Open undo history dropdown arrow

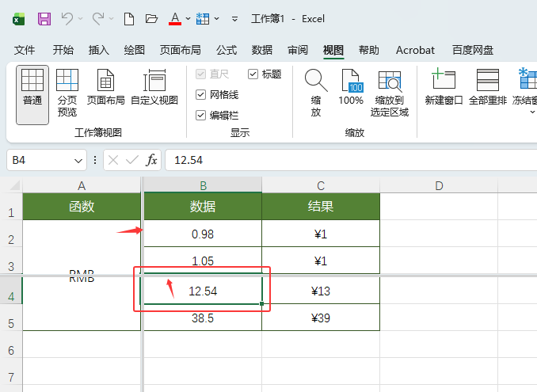81,19
